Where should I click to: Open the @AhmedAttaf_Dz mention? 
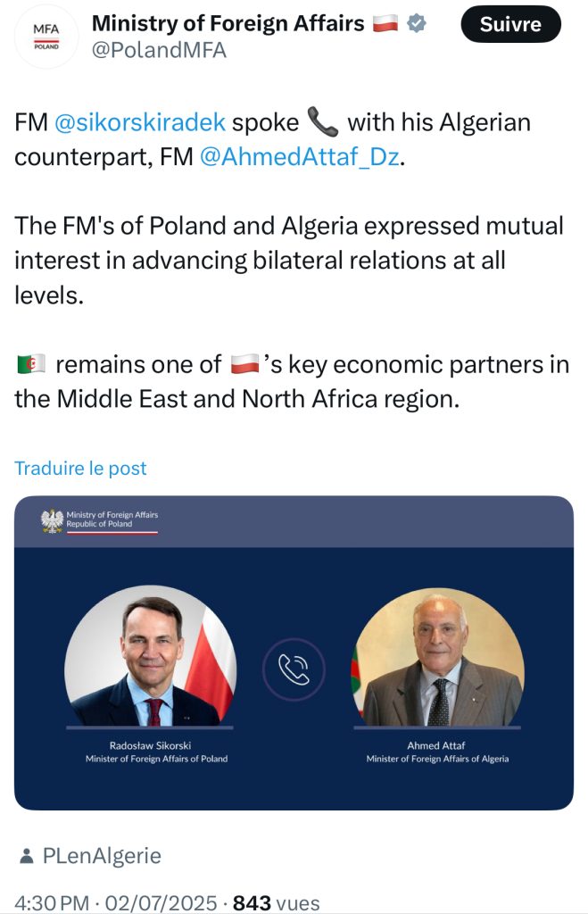tap(300, 157)
